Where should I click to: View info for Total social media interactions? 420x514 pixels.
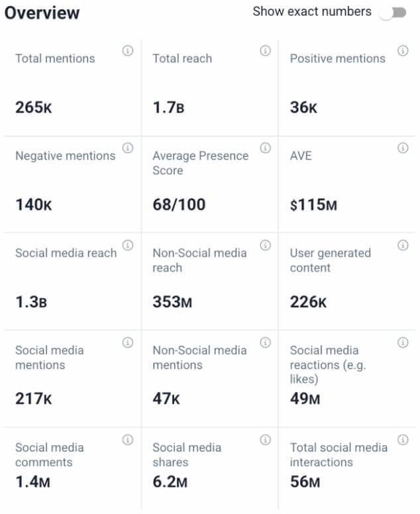pyautogui.click(x=402, y=440)
